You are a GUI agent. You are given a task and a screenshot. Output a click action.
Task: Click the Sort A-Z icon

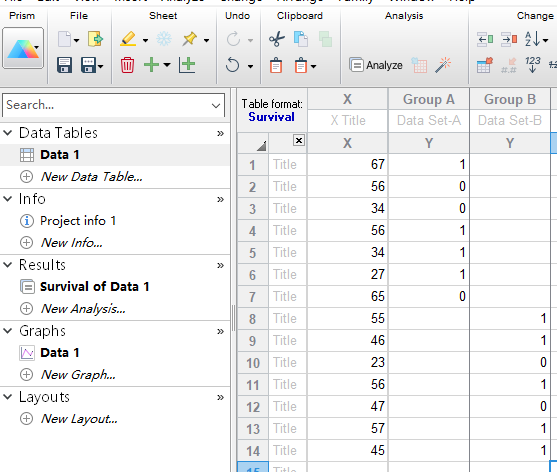pos(533,39)
